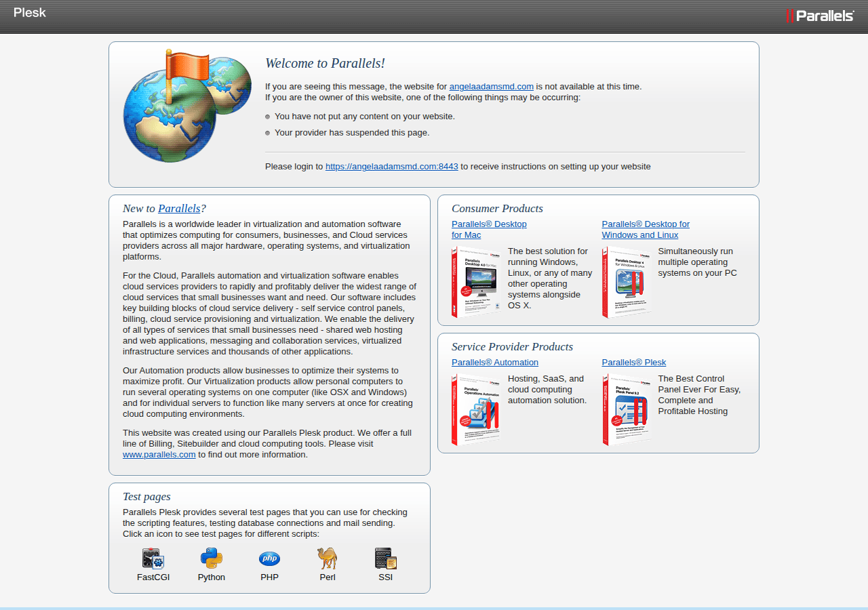Click the Perl label text
The width and height of the screenshot is (868, 610).
(x=328, y=577)
